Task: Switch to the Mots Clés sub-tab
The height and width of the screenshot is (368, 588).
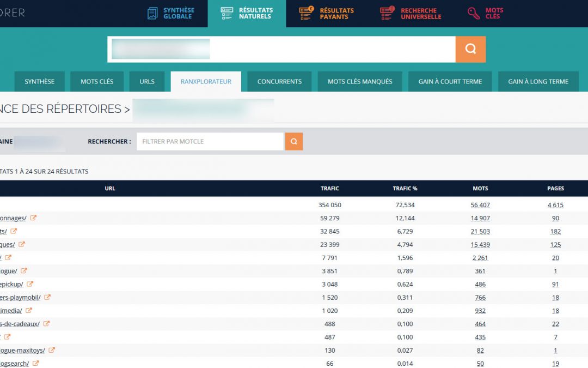Action: (x=97, y=81)
